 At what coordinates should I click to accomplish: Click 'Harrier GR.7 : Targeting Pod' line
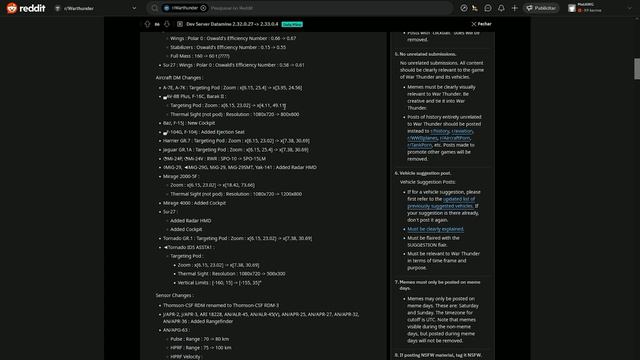coord(236,141)
